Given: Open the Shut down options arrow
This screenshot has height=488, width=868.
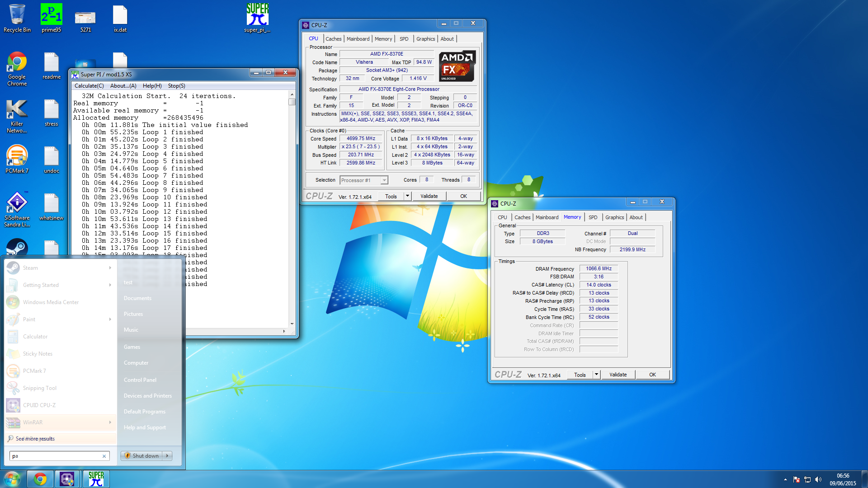Looking at the screenshot, I should pyautogui.click(x=167, y=456).
